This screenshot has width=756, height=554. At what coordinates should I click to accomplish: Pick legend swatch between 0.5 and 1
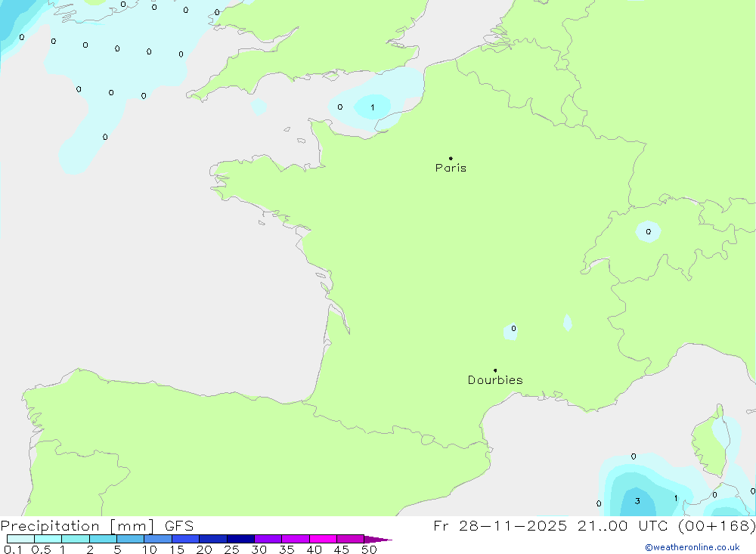(48, 539)
